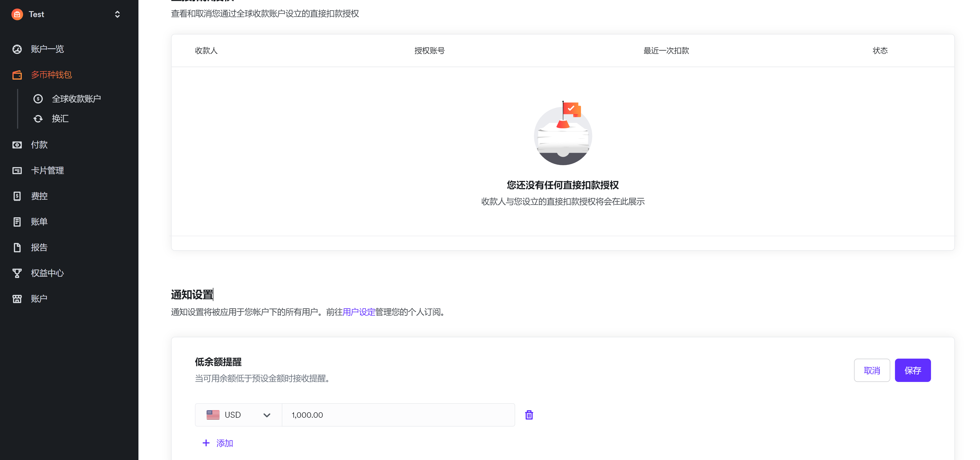Screen dimensions: 980x460
Task: Select the 多币种钱包 wallet icon
Action: (x=17, y=75)
